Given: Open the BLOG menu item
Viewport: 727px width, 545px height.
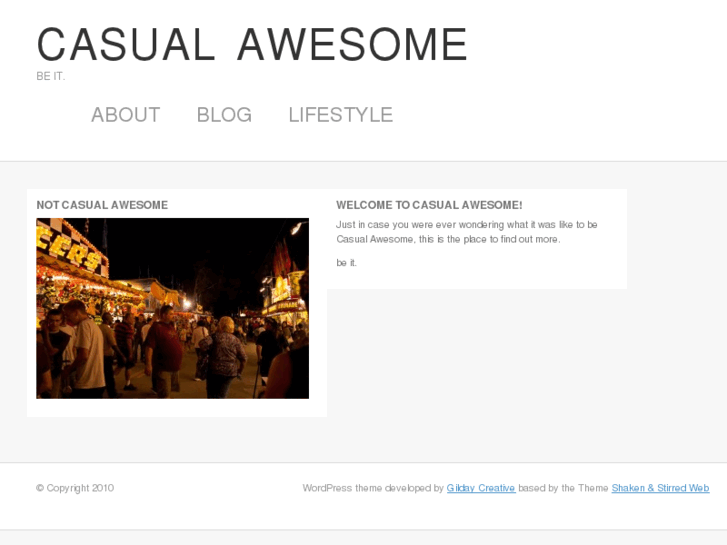Looking at the screenshot, I should (x=224, y=115).
